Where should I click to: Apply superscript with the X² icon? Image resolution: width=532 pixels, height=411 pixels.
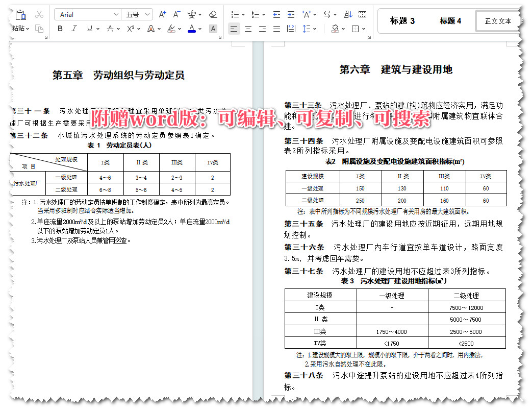(x=131, y=29)
